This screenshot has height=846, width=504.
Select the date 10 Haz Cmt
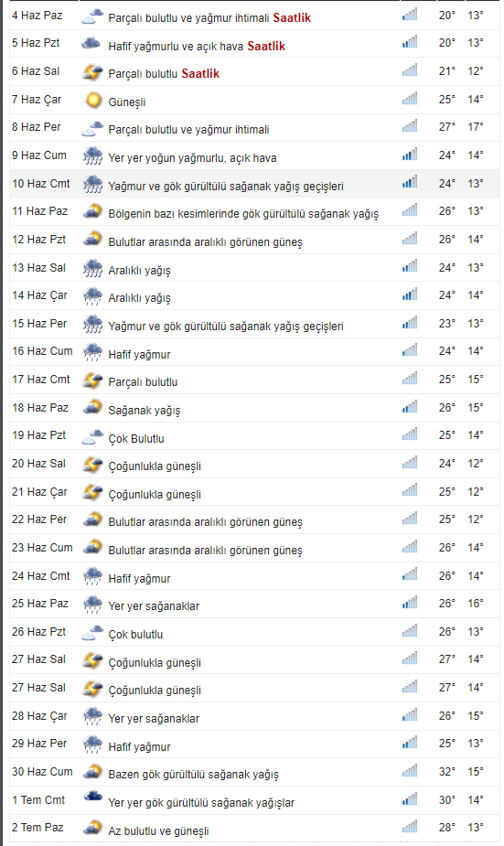pos(41,184)
